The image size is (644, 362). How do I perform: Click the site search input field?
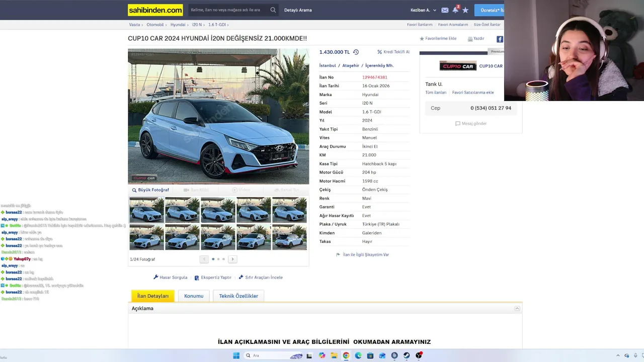pyautogui.click(x=229, y=10)
